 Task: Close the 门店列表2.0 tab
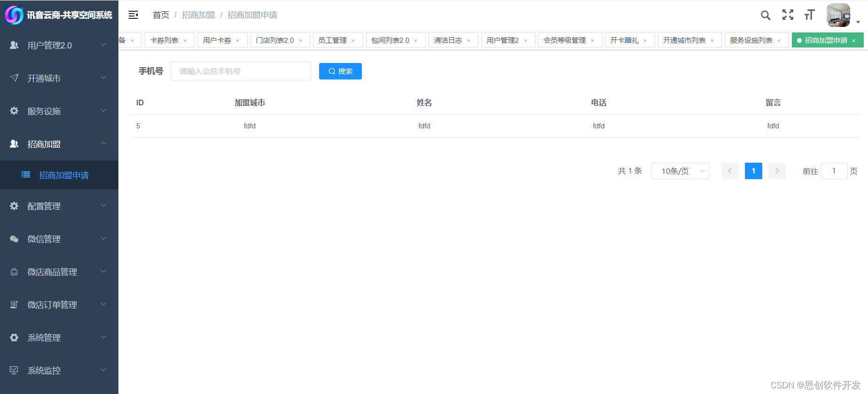(x=301, y=40)
